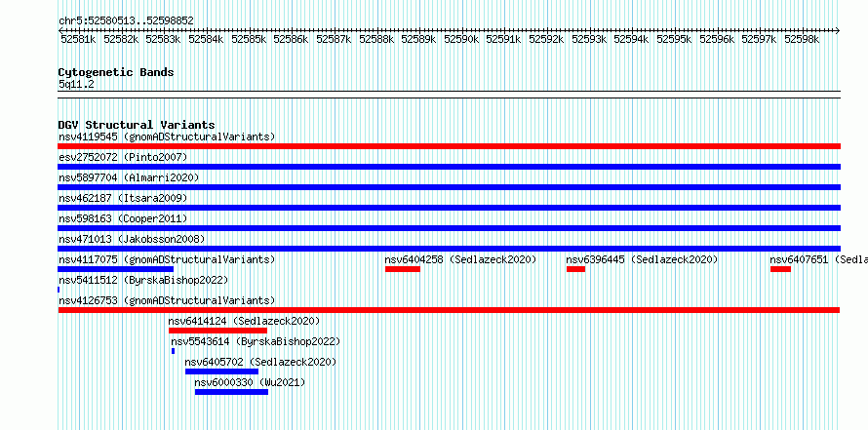The height and width of the screenshot is (430, 868).
Task: Click the 52590k ruler tick label
Action: point(461,39)
